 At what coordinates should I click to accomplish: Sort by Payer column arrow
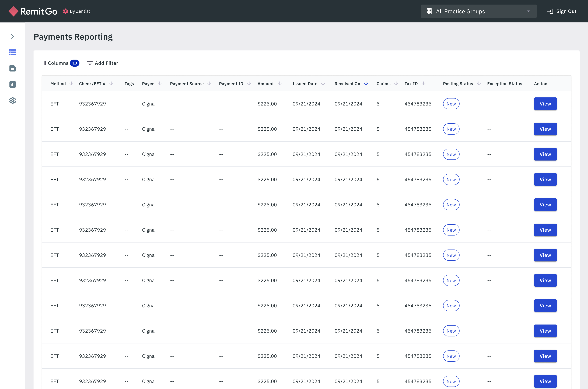pyautogui.click(x=160, y=84)
